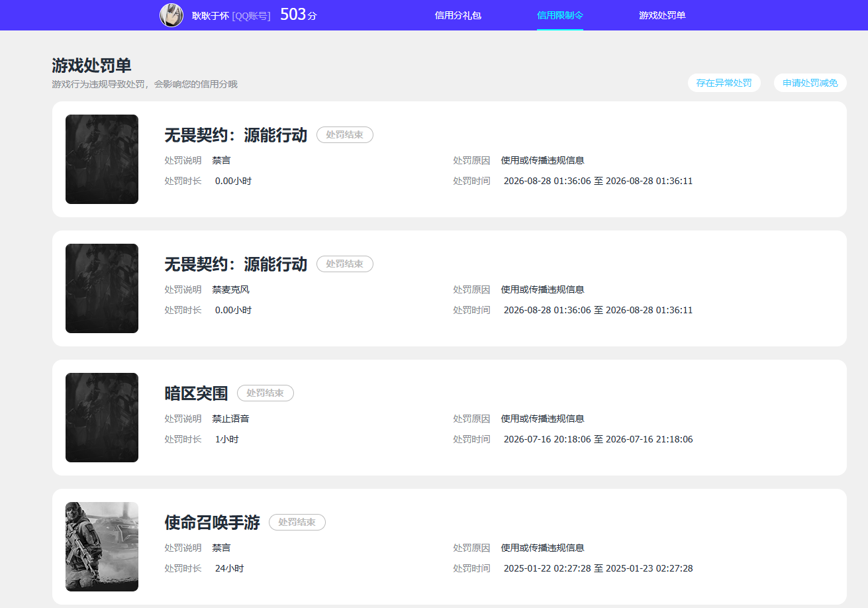Click 处罚结束 badge on 暗区突围 card
The width and height of the screenshot is (868, 608).
click(265, 393)
